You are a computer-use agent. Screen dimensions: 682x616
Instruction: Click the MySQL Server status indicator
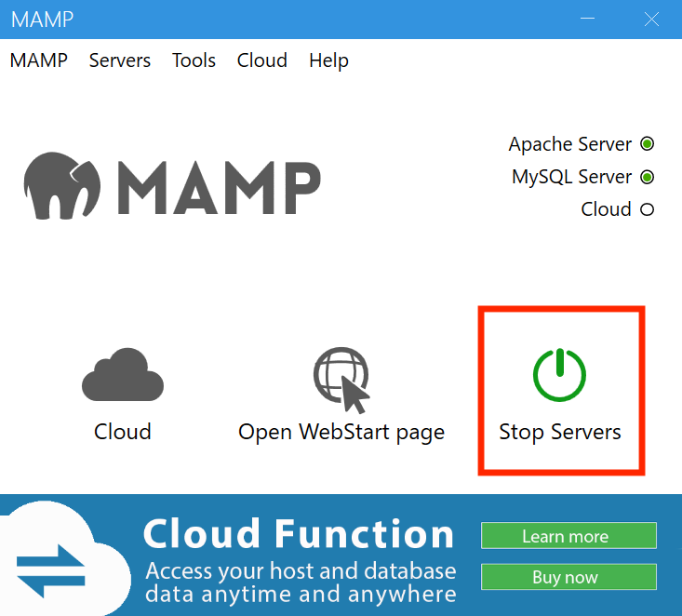tap(648, 177)
